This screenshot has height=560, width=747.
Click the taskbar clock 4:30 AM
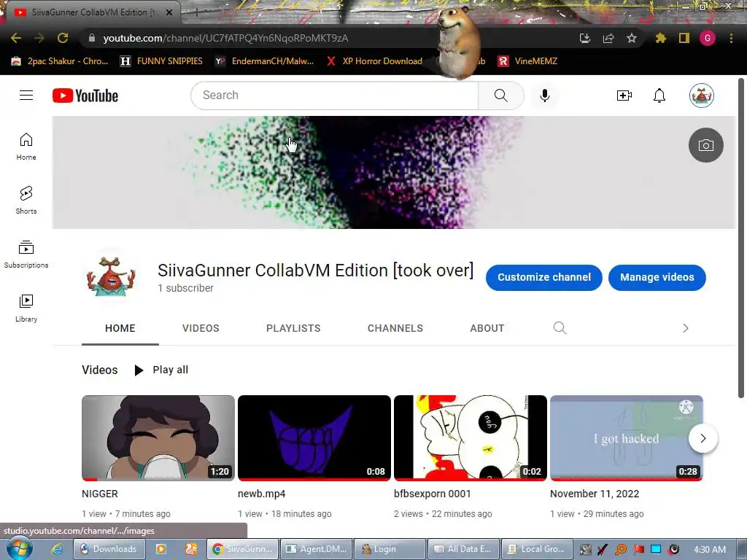pyautogui.click(x=710, y=550)
